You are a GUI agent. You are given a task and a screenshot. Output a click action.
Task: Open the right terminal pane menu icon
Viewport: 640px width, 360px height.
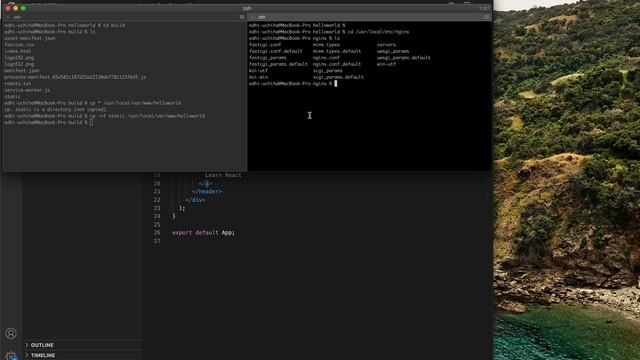click(x=486, y=17)
